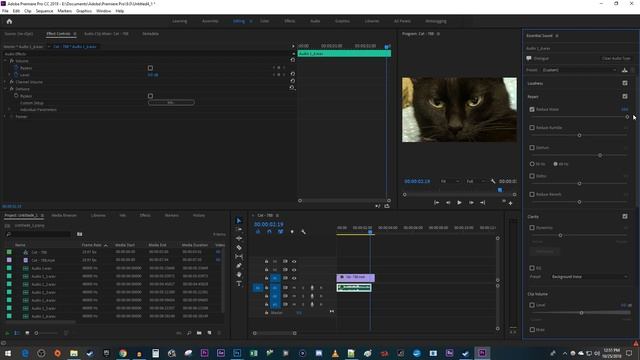Image resolution: width=640 pixels, height=360 pixels.
Task: Open the Program monitor button editor plus
Action: (510, 203)
